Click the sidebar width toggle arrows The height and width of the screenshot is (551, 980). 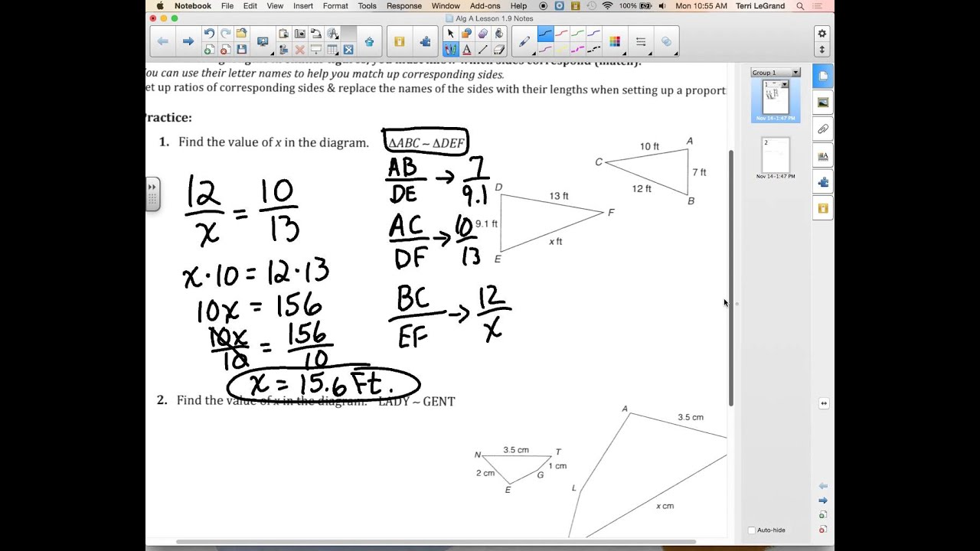tap(823, 403)
